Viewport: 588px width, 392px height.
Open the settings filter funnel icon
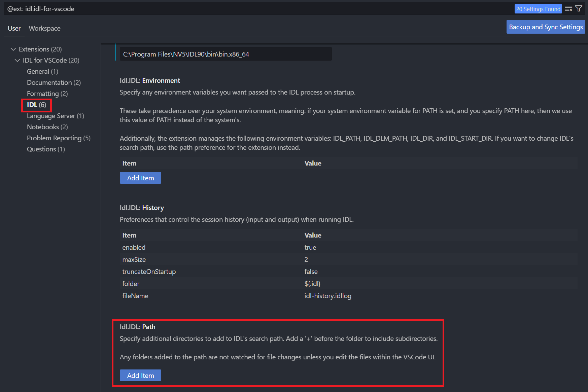(579, 9)
